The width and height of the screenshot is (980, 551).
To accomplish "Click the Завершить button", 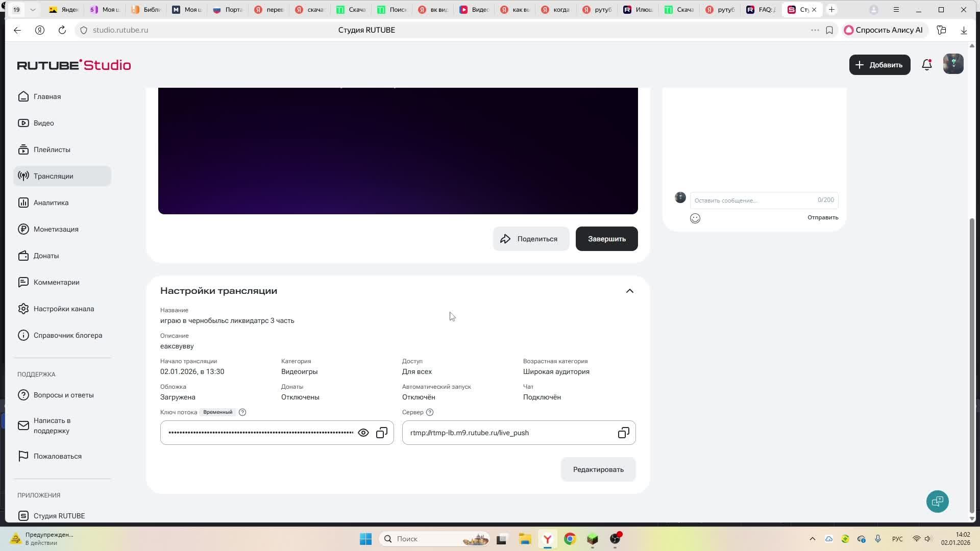I will pos(606,239).
